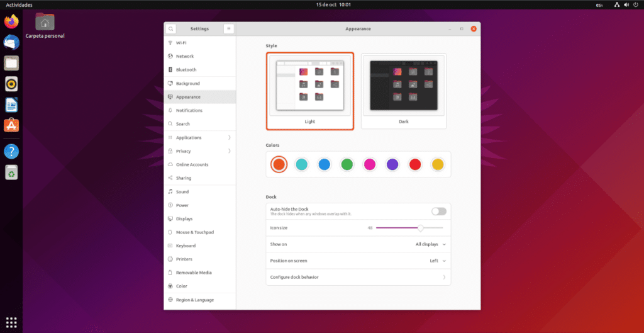The height and width of the screenshot is (333, 644).
Task: Click the search icon in Settings header
Action: (171, 29)
